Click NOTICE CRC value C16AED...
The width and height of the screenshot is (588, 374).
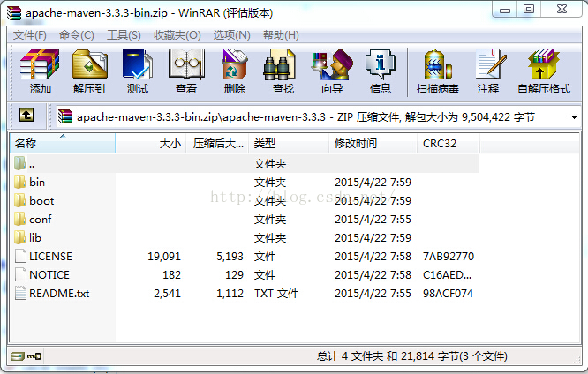pyautogui.click(x=447, y=275)
